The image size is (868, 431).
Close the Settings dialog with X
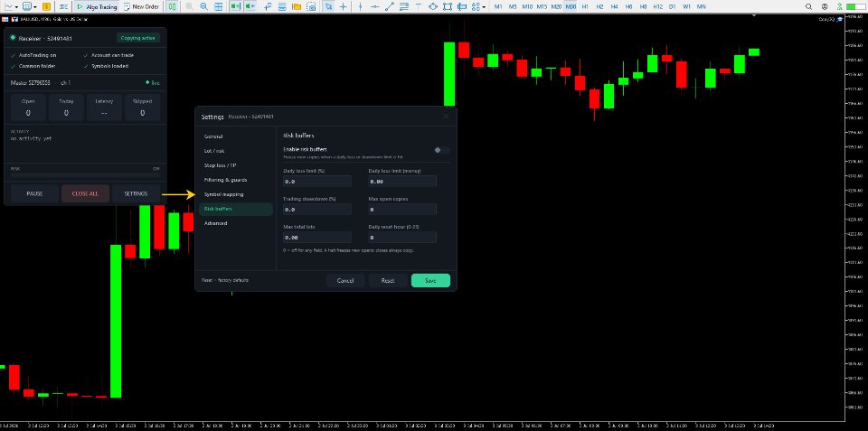tap(446, 117)
